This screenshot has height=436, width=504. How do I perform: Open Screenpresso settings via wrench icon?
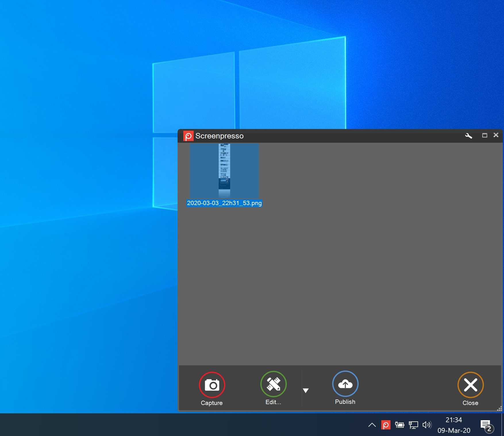(x=468, y=136)
